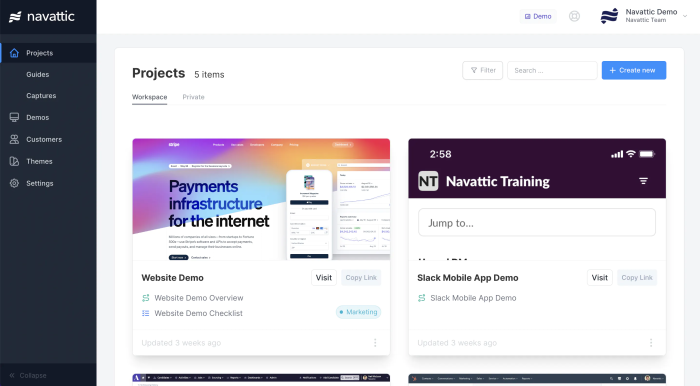The image size is (700, 386).
Task: Expand the Navattic Demo account dropdown arrow
Action: pos(685,16)
